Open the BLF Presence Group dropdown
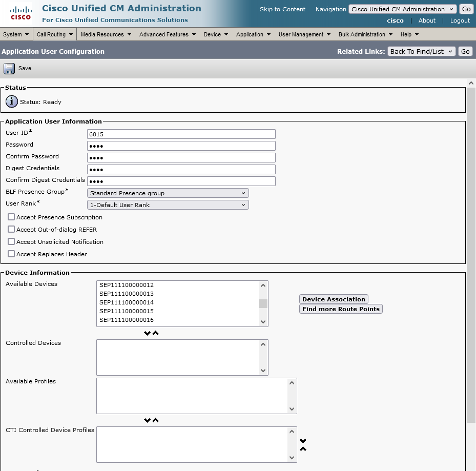The width and height of the screenshot is (476, 471). (x=168, y=193)
